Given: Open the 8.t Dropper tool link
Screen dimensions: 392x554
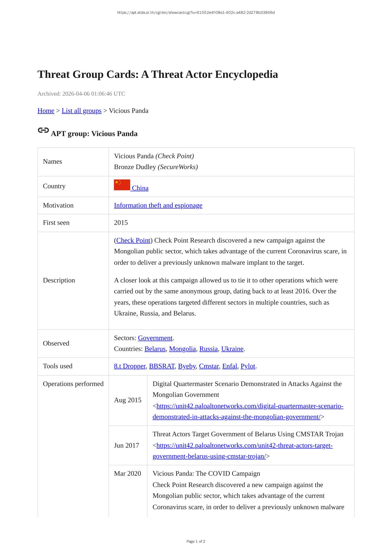Looking at the screenshot, I should 130,366.
